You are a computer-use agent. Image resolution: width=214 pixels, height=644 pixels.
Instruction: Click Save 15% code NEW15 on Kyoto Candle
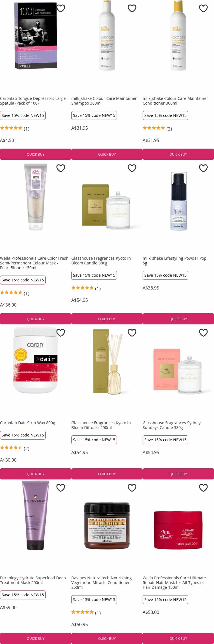[x=94, y=275]
